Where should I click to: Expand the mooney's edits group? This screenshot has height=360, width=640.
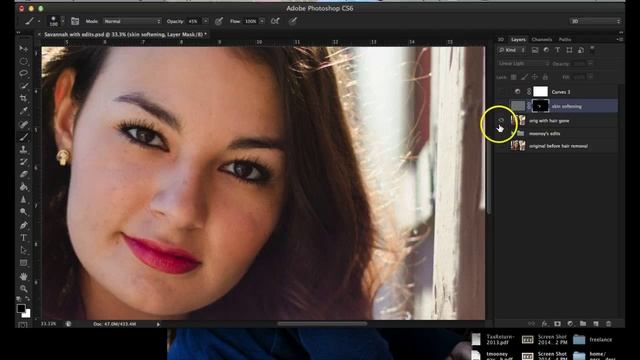click(513, 133)
